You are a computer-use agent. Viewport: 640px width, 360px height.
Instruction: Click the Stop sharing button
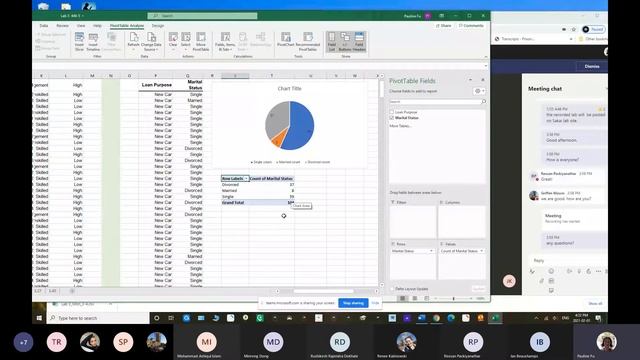[x=353, y=303]
